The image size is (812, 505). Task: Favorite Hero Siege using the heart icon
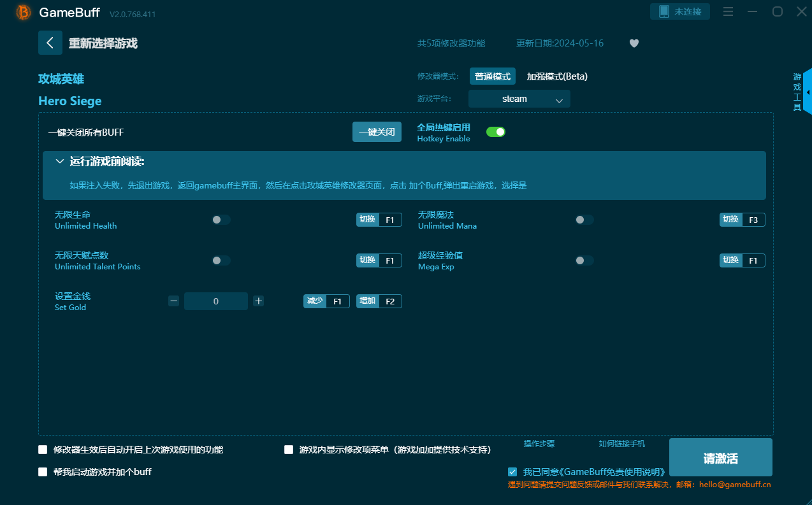(634, 43)
